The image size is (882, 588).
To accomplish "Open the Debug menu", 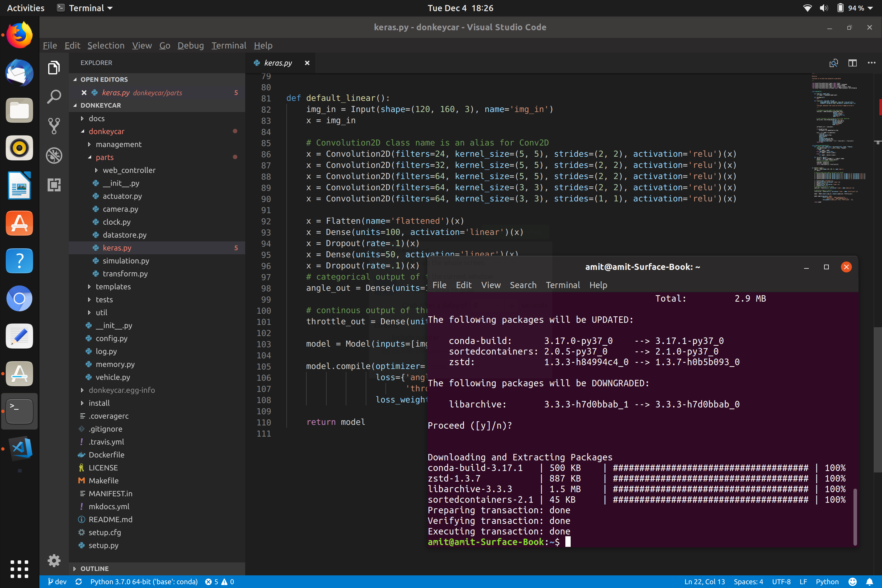I will coord(191,45).
